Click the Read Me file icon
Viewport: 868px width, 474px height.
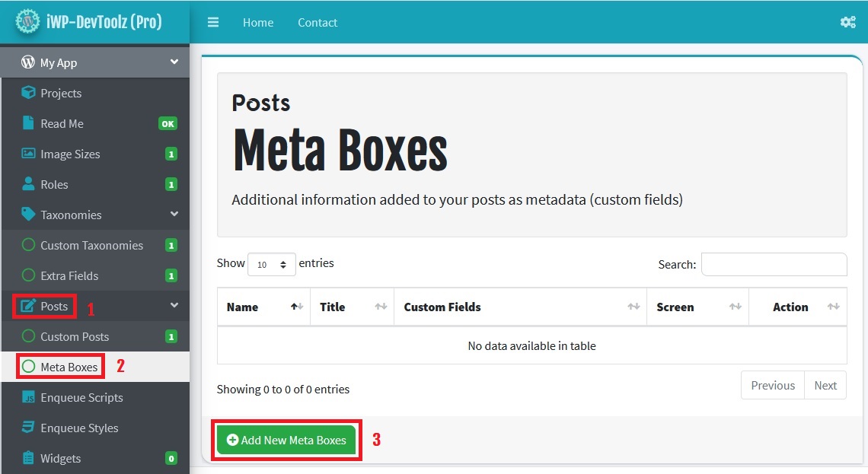pyautogui.click(x=28, y=123)
